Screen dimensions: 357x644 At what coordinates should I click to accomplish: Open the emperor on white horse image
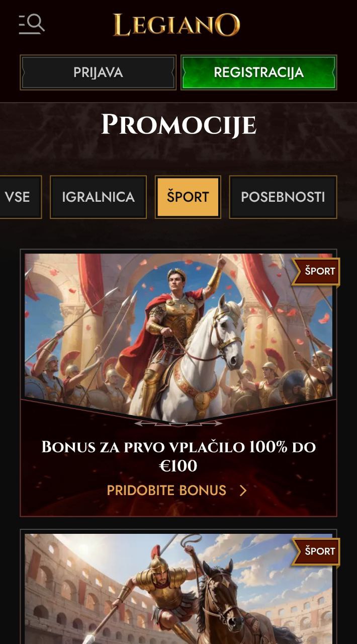point(178,335)
